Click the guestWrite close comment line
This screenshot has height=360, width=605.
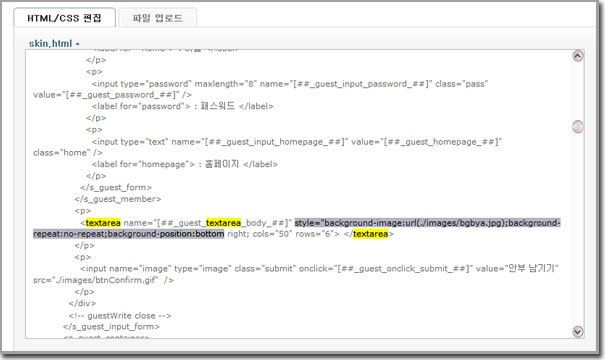tap(120, 316)
